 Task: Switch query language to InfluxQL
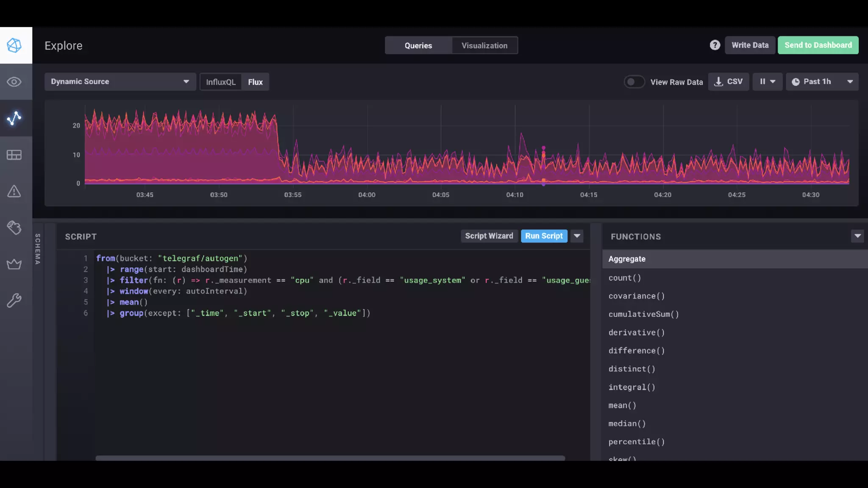click(220, 82)
